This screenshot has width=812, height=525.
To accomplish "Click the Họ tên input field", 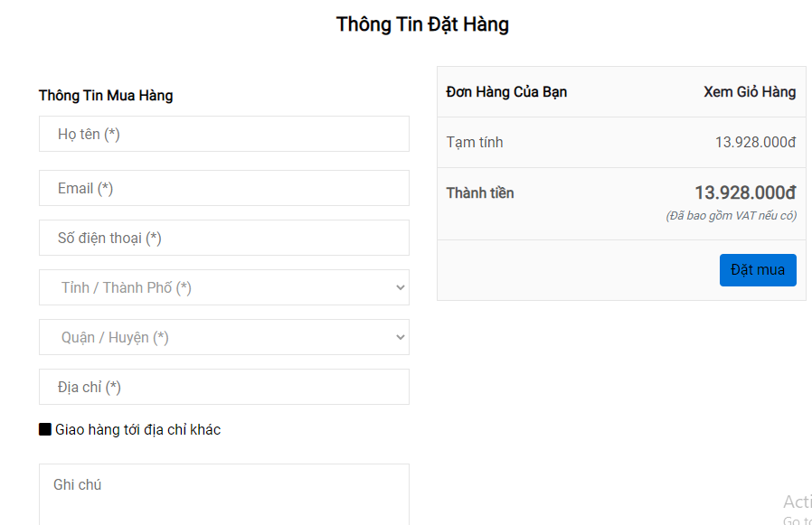I will (x=223, y=134).
